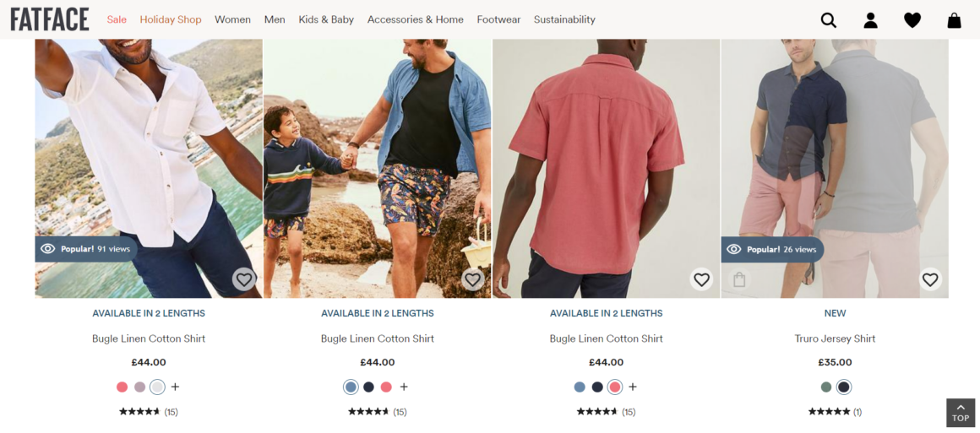Open the search magnifier icon
This screenshot has height=433, width=980.
coord(828,19)
